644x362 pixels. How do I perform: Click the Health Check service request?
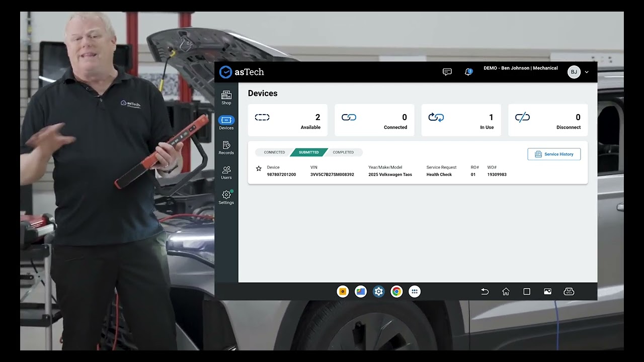(439, 174)
